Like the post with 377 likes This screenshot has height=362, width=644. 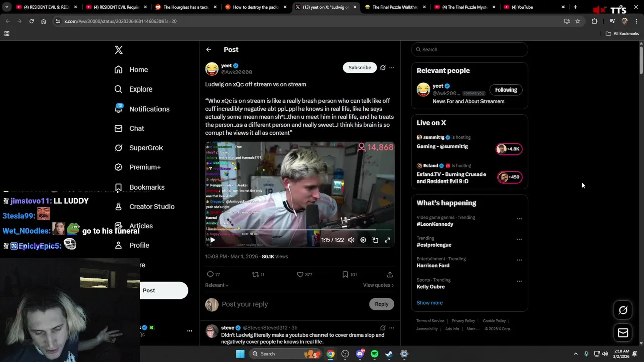pyautogui.click(x=304, y=274)
